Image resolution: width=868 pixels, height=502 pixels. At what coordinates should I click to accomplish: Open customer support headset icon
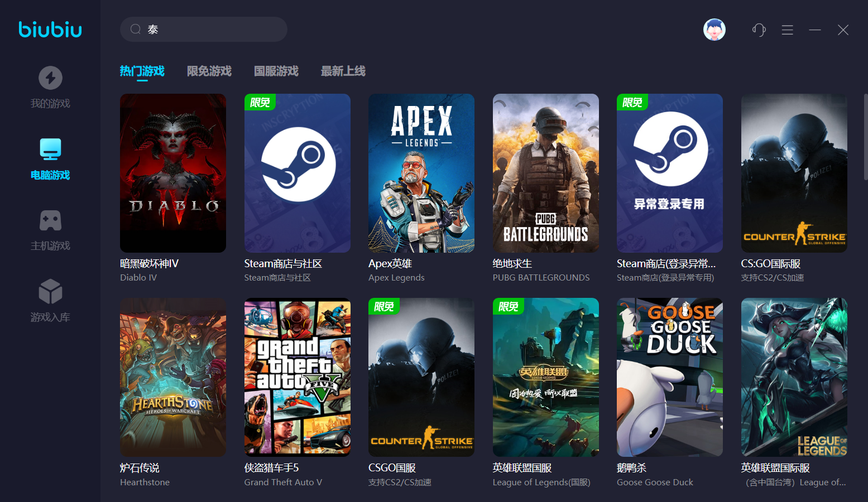click(x=759, y=30)
